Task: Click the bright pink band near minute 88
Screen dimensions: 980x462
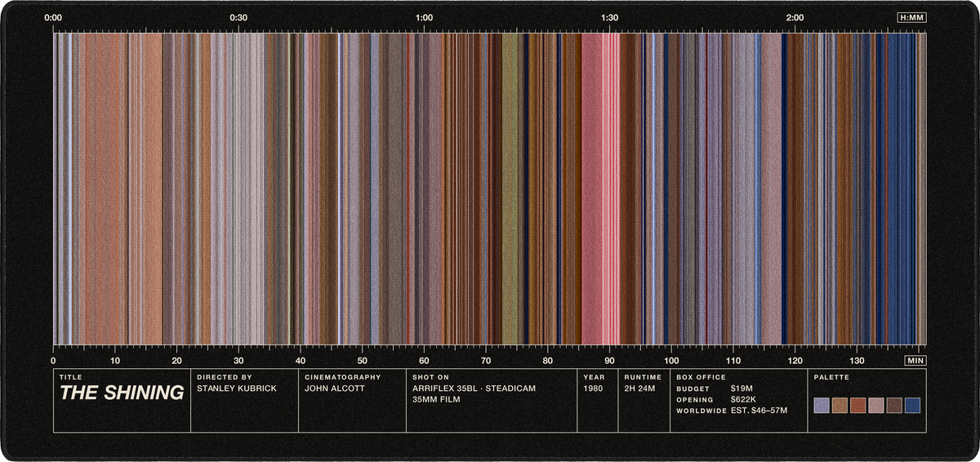Action: 600,188
